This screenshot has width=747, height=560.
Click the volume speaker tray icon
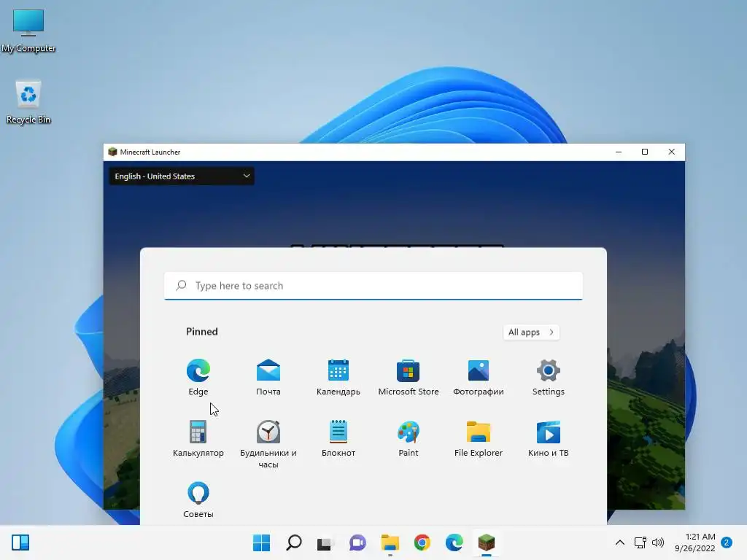pyautogui.click(x=658, y=542)
